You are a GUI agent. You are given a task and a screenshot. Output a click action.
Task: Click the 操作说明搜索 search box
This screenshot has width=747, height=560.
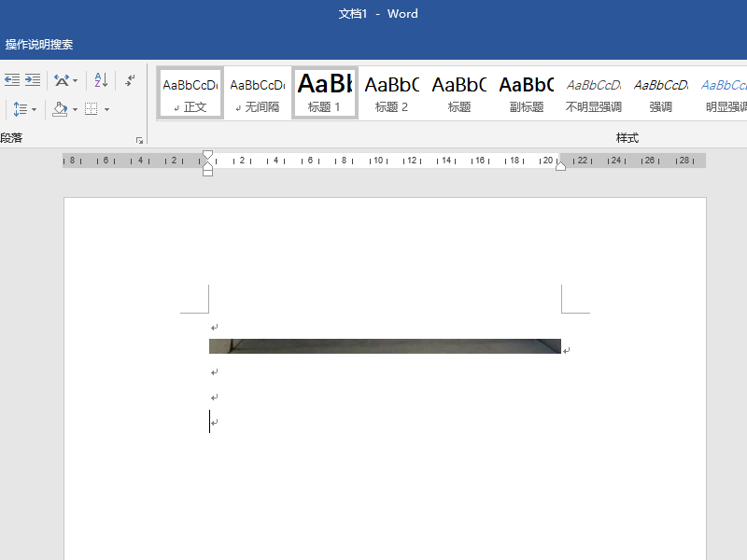pyautogui.click(x=39, y=45)
